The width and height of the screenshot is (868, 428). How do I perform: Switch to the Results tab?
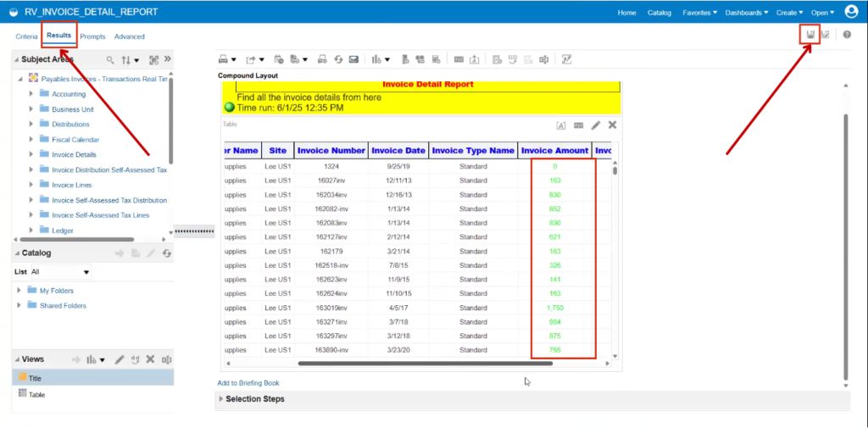59,36
